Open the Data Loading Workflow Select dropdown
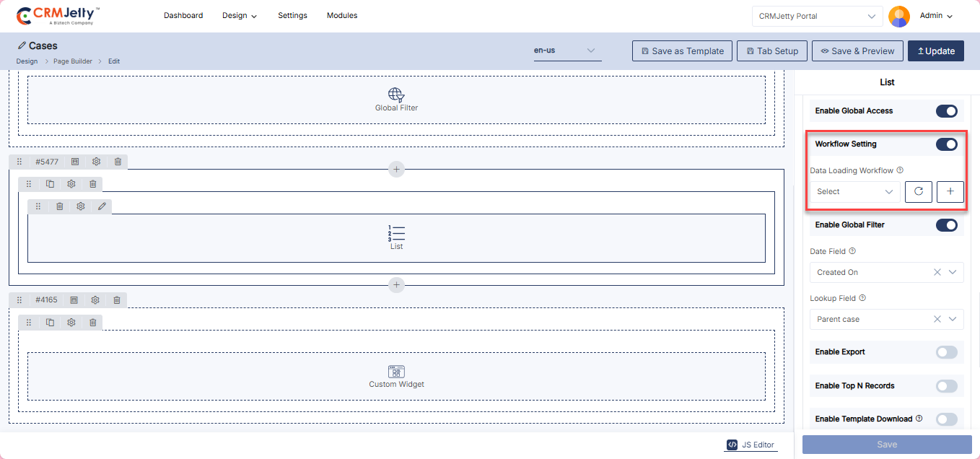This screenshot has height=459, width=980. click(854, 191)
